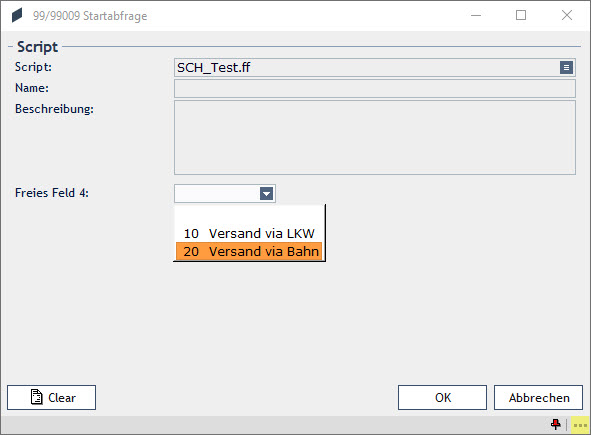Image resolution: width=591 pixels, height=435 pixels.
Task: Open the Script selection list icon
Action: tap(566, 68)
